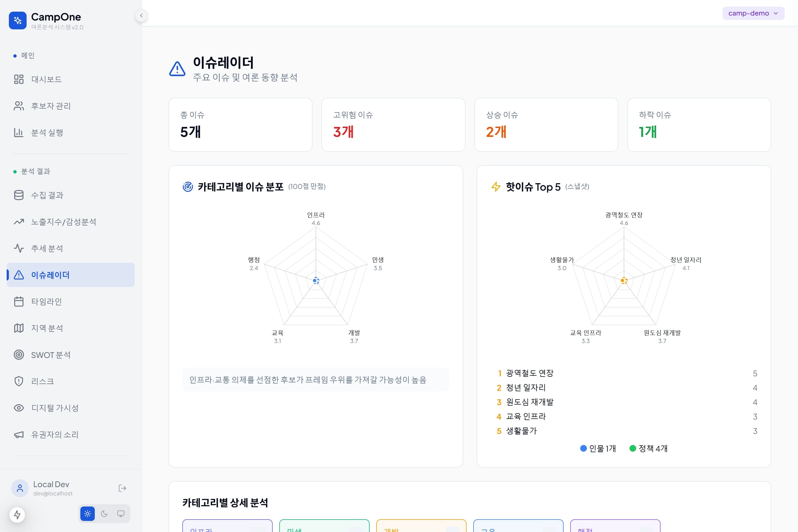Click the 상승 이슈 2개 card

(546, 124)
